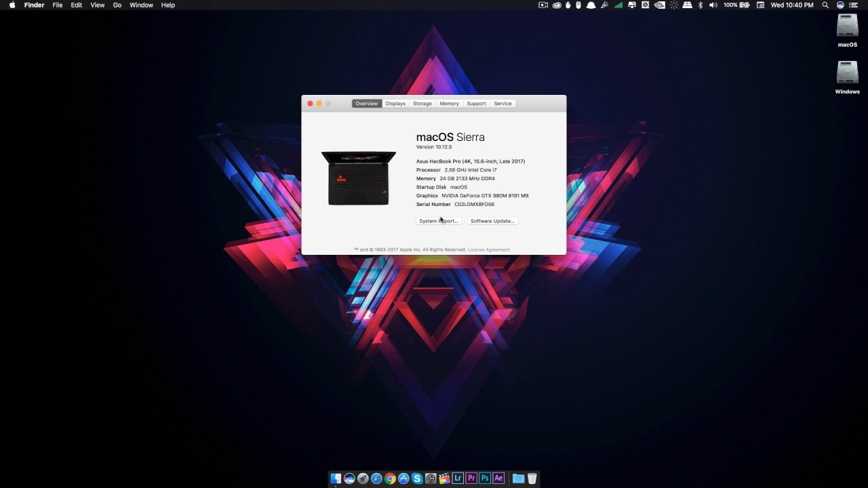Click the date and time clock
868x488 pixels.
coord(792,5)
